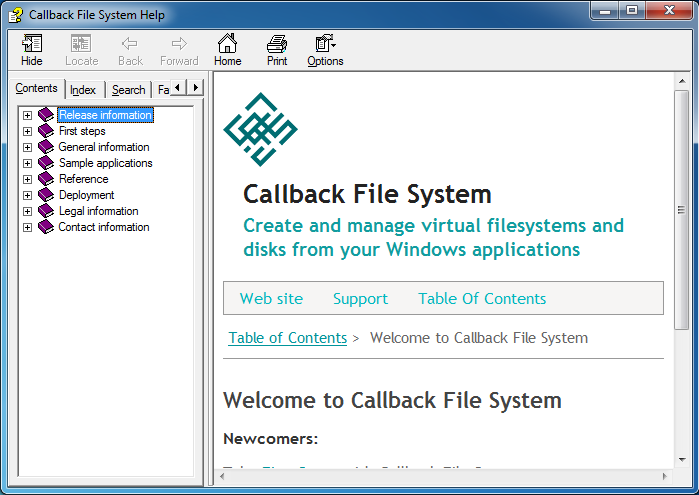Go Back using the toolbar arrow
Viewport: 699px width, 495px height.
click(x=130, y=44)
